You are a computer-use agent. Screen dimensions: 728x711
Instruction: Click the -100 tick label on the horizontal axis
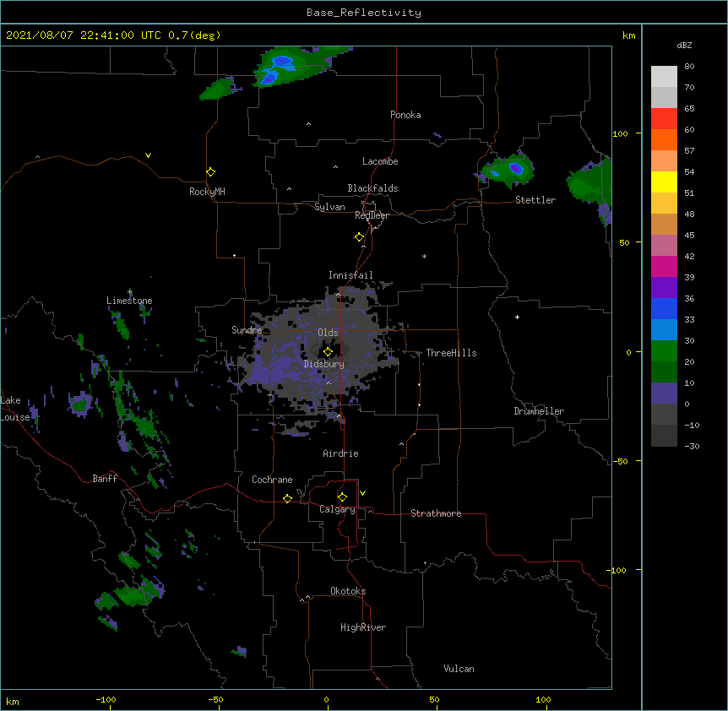click(106, 699)
